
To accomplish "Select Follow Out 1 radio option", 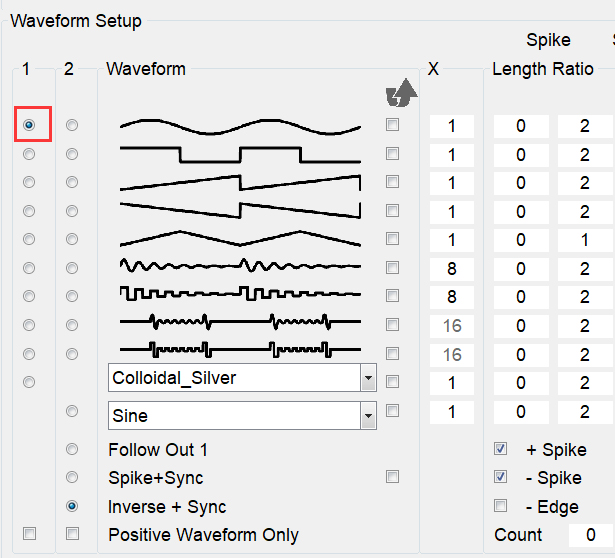I will 72,449.
